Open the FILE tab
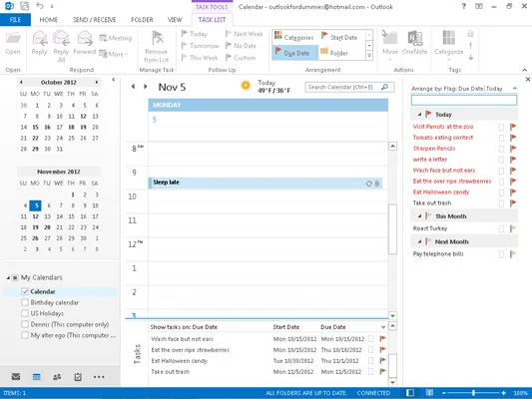532x399 pixels. click(15, 20)
